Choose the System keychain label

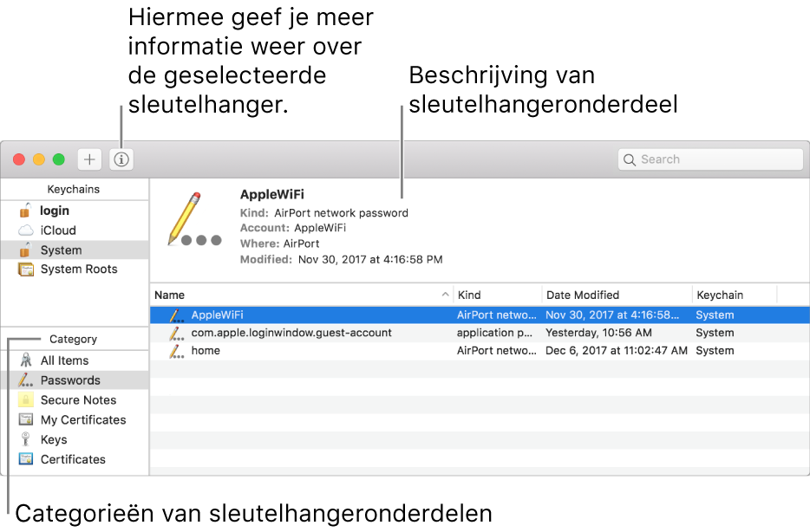(61, 250)
